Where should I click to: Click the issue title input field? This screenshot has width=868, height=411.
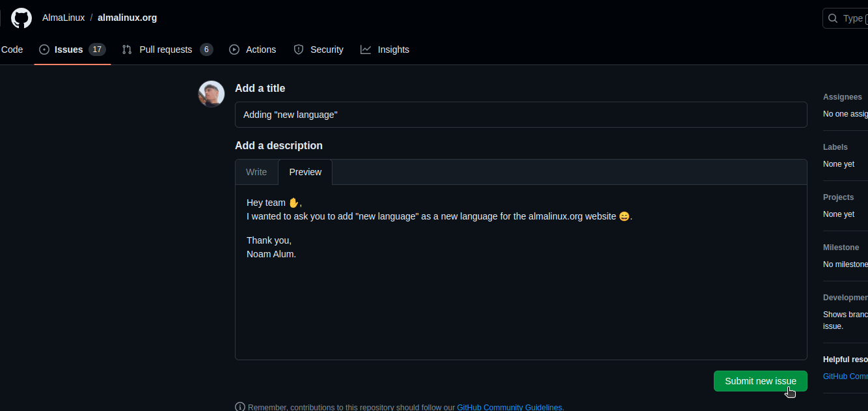521,115
